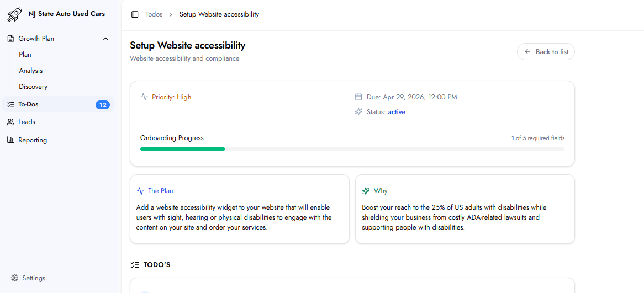Viewport: 644px width, 293px height.
Task: Open the Analysis submenu item
Action: pyautogui.click(x=30, y=71)
